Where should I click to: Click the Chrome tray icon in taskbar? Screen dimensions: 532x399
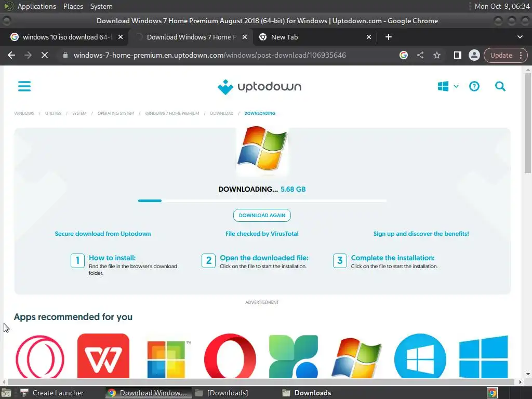492,393
